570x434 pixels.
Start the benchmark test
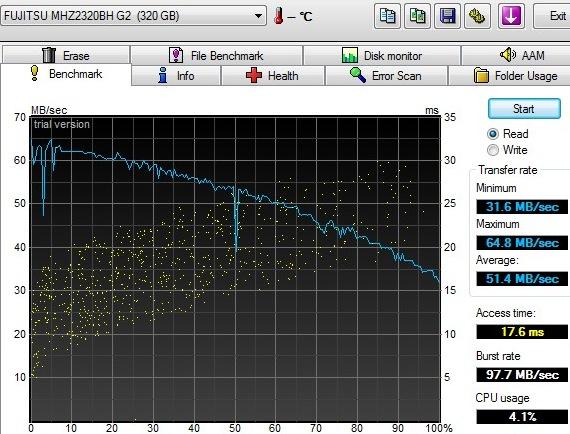pyautogui.click(x=524, y=109)
